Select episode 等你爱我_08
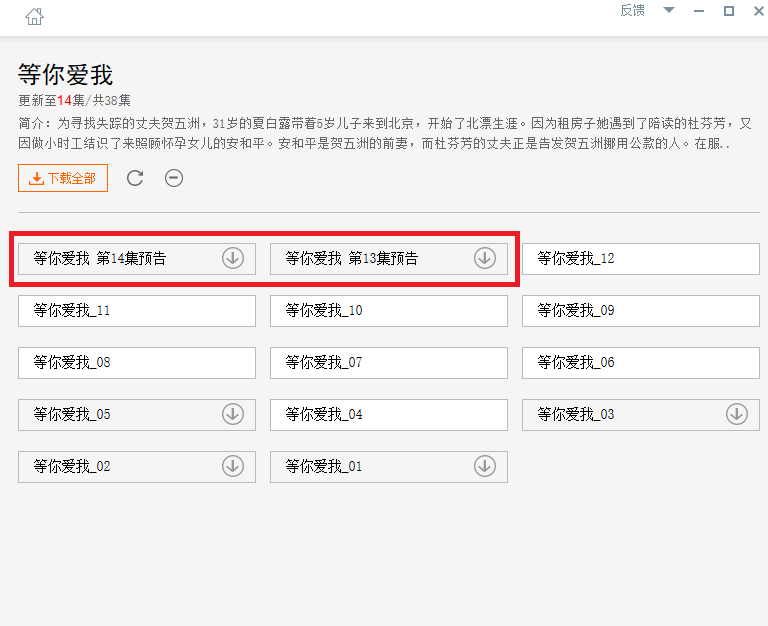 pos(137,362)
